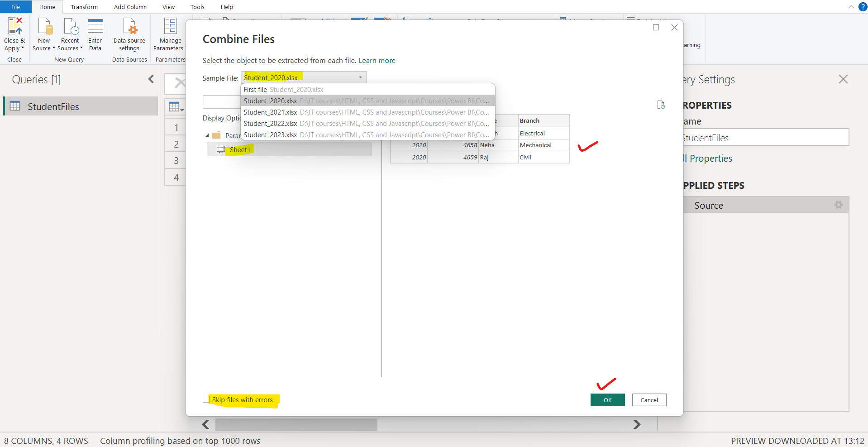Open Data source settings
Screen dimensions: 868x447
point(129,27)
